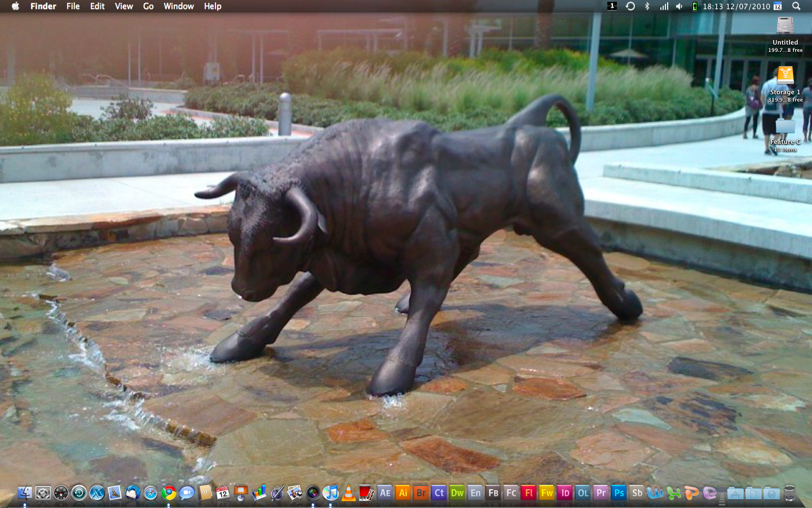Screen dimensions: 812x508
Task: Click the clock showing 18:13 12/07/2010
Action: tap(736, 6)
